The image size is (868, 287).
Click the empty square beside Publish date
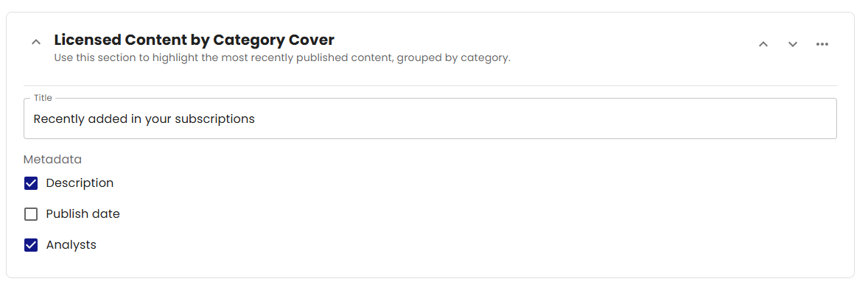[x=31, y=214]
